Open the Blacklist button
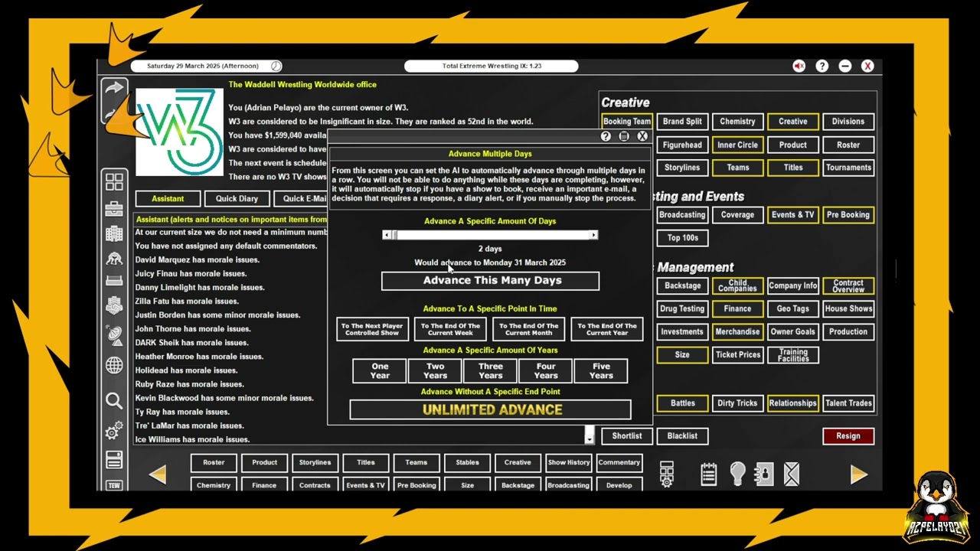This screenshot has width=980, height=551. tap(682, 436)
